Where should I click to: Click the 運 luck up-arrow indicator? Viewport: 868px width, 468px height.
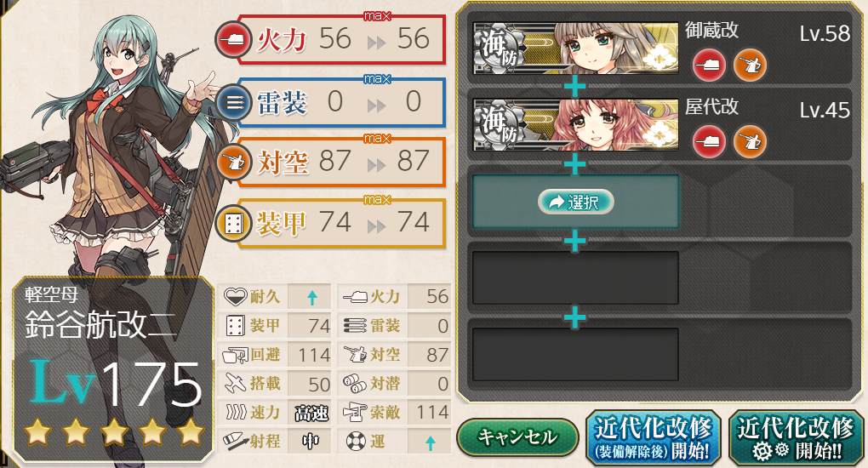[430, 442]
